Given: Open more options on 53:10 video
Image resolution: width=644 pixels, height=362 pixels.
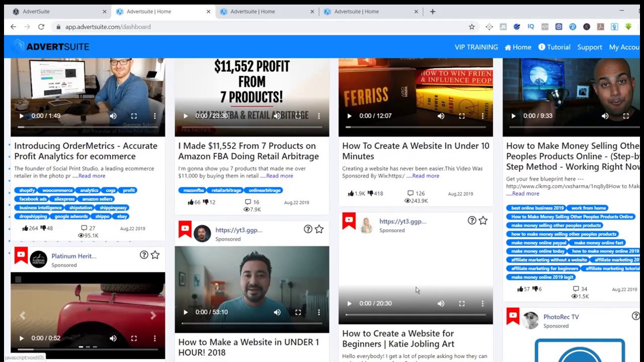Looking at the screenshot, I should click(x=318, y=312).
